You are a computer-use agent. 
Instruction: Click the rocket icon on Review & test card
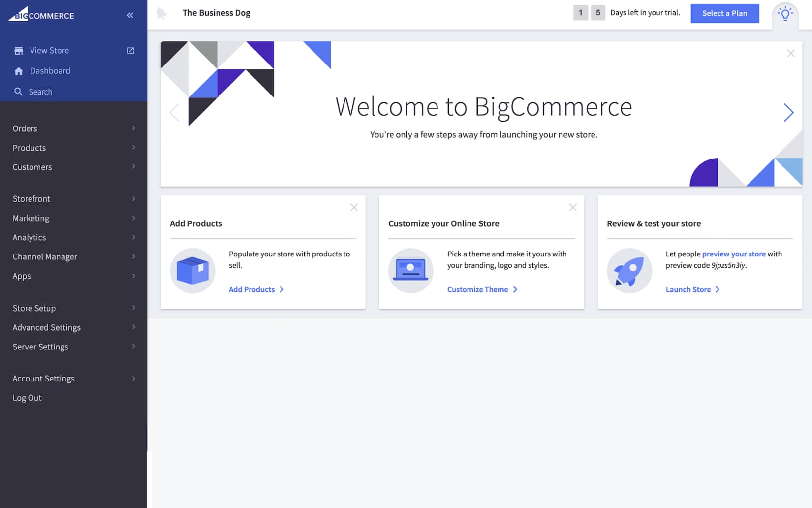coord(630,271)
